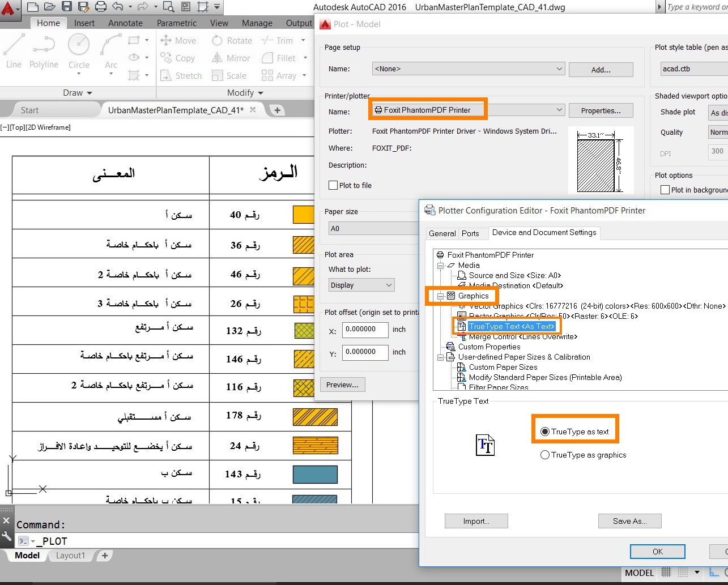
Task: Open the What to plot dropdown
Action: pyautogui.click(x=361, y=285)
